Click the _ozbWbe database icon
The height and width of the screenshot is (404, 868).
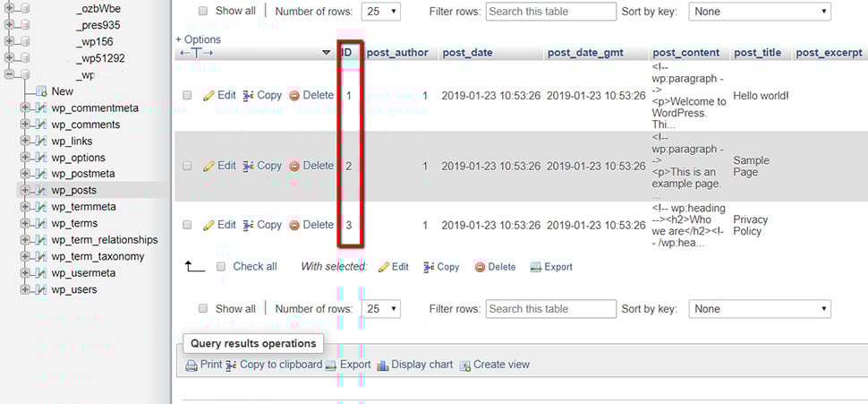pyautogui.click(x=24, y=9)
